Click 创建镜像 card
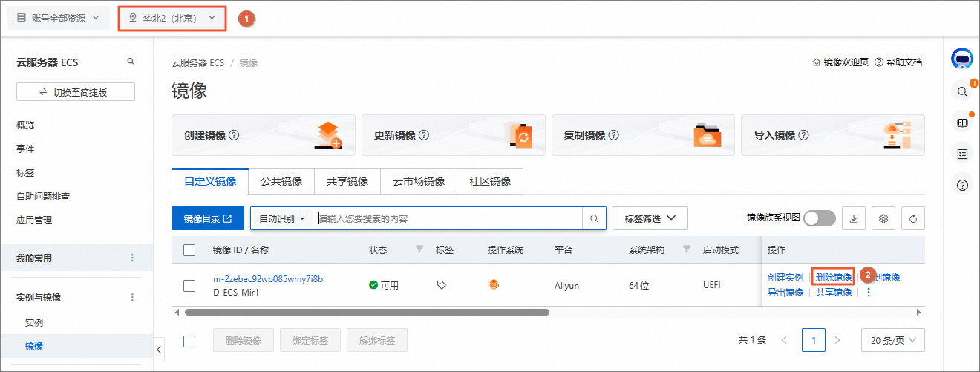This screenshot has width=980, height=372. point(264,135)
